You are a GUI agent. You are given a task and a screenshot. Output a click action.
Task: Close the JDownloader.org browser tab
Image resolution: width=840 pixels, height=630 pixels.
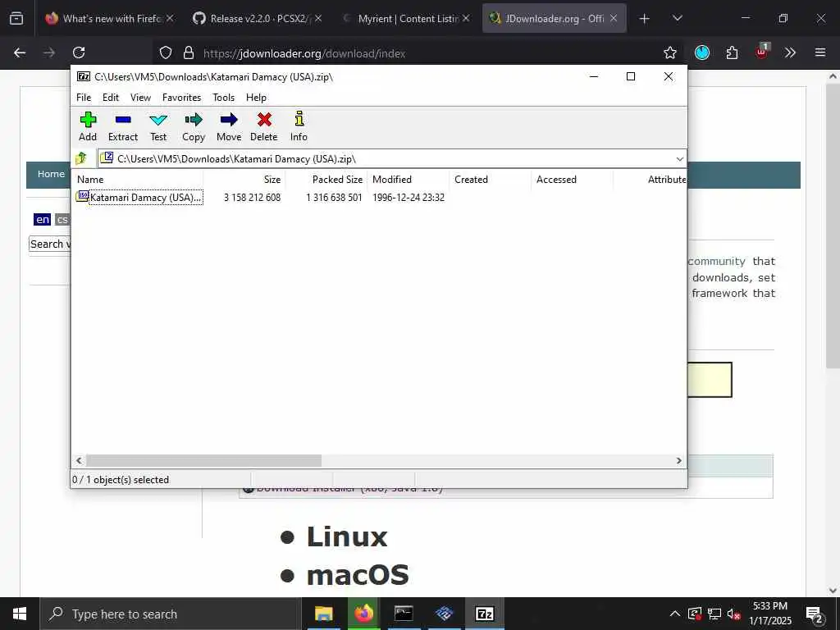pyautogui.click(x=614, y=18)
